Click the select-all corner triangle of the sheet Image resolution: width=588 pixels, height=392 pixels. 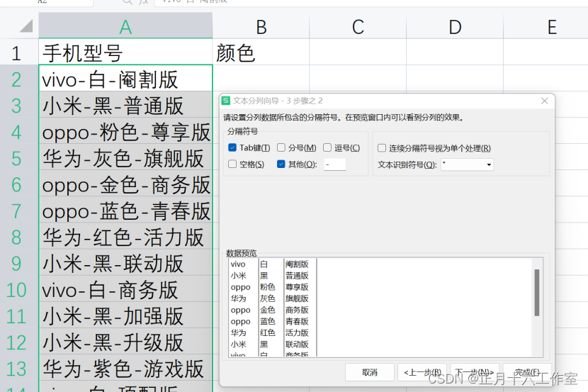[26, 26]
